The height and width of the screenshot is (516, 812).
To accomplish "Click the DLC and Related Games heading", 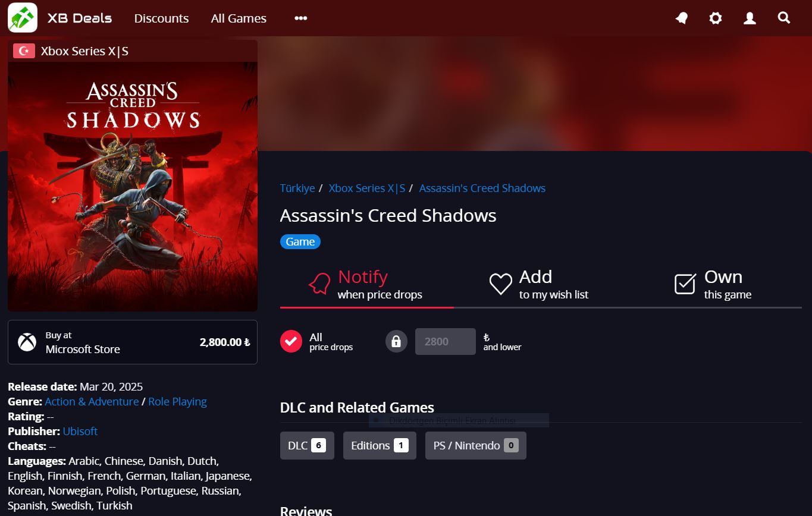I will (357, 407).
